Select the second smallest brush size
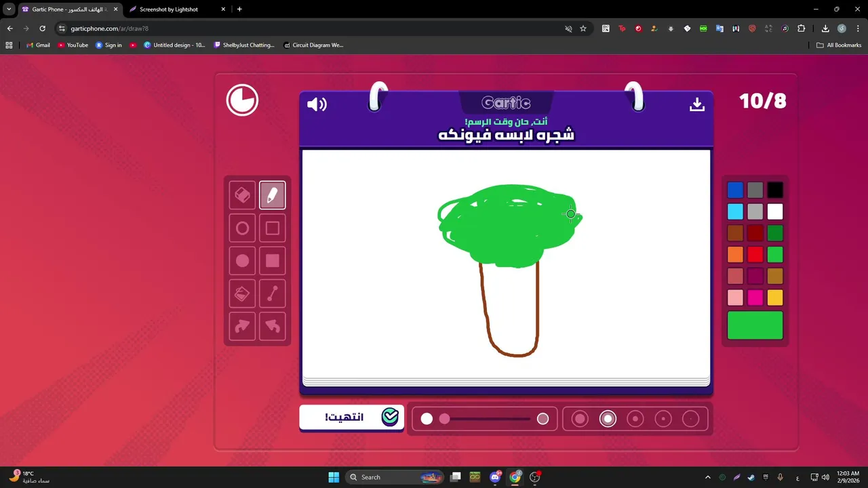The height and width of the screenshot is (488, 868). coord(663,419)
